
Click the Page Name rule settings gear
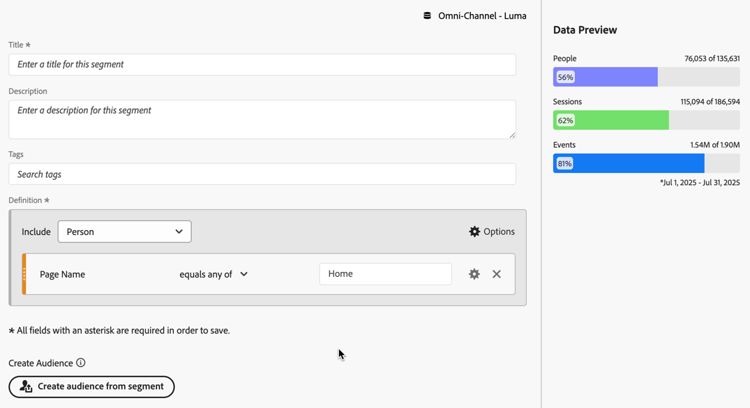(x=474, y=274)
